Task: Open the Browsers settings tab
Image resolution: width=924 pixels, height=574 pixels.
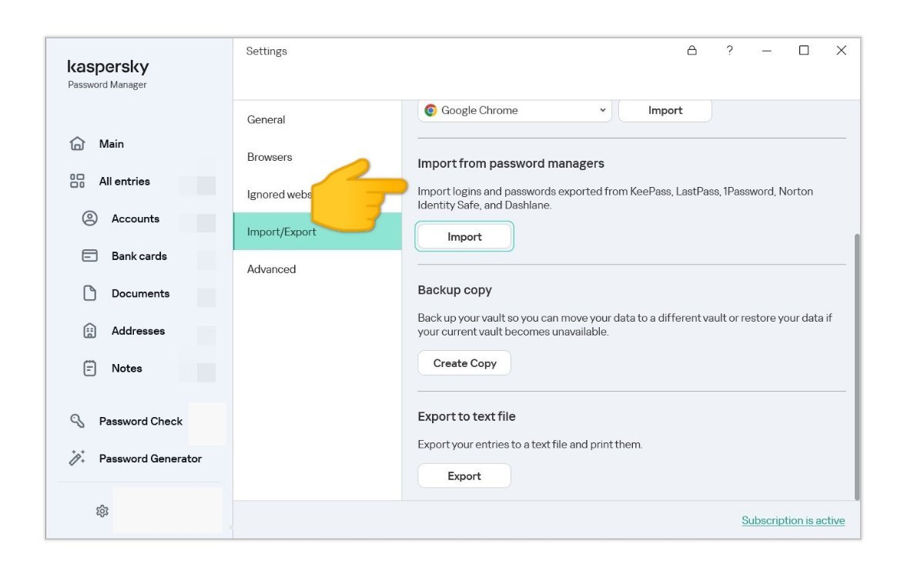Action: (269, 157)
